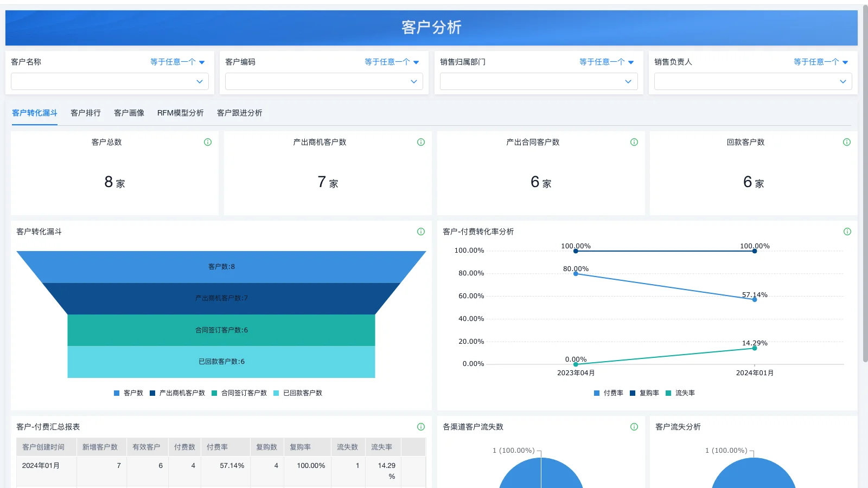Open the RFM模型分析 tab
This screenshot has width=868, height=488.
coord(180,113)
